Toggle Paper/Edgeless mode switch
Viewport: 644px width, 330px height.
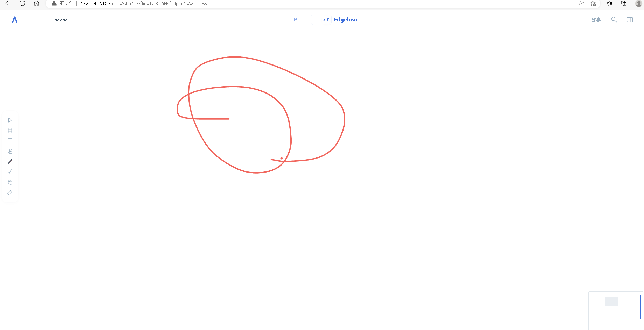pos(321,20)
